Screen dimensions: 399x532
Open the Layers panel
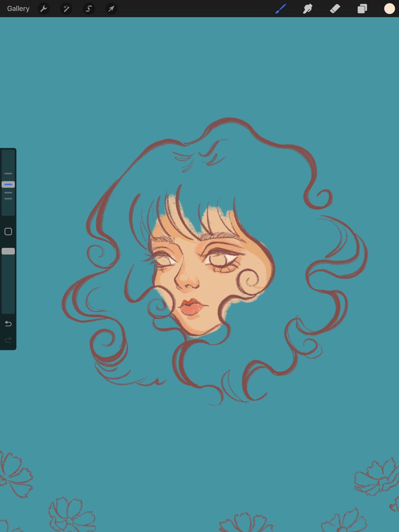pos(362,8)
